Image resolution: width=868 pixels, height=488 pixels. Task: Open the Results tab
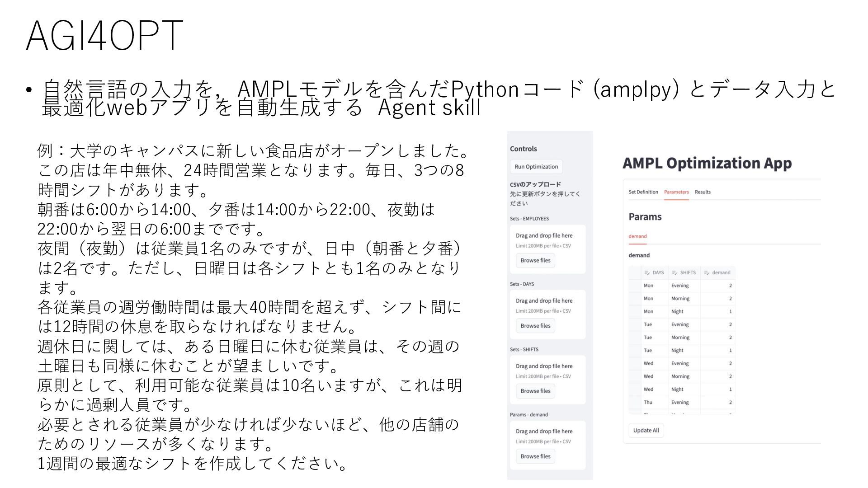pos(703,192)
